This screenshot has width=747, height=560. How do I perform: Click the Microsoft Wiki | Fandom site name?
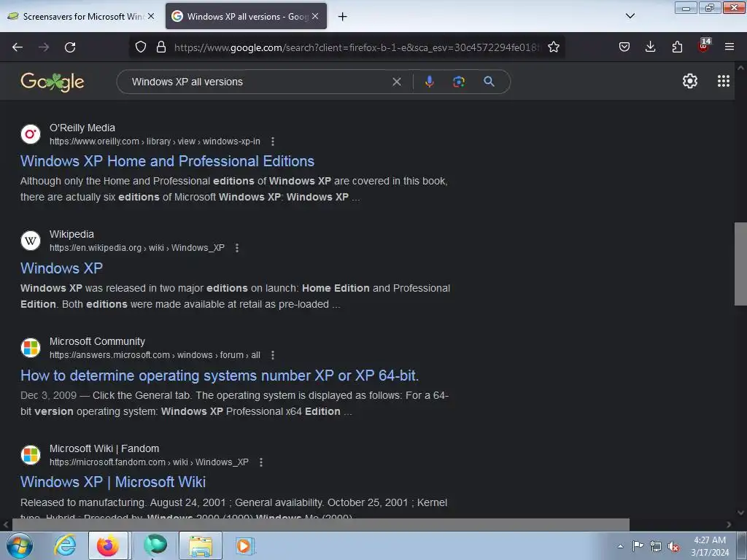pyautogui.click(x=104, y=448)
